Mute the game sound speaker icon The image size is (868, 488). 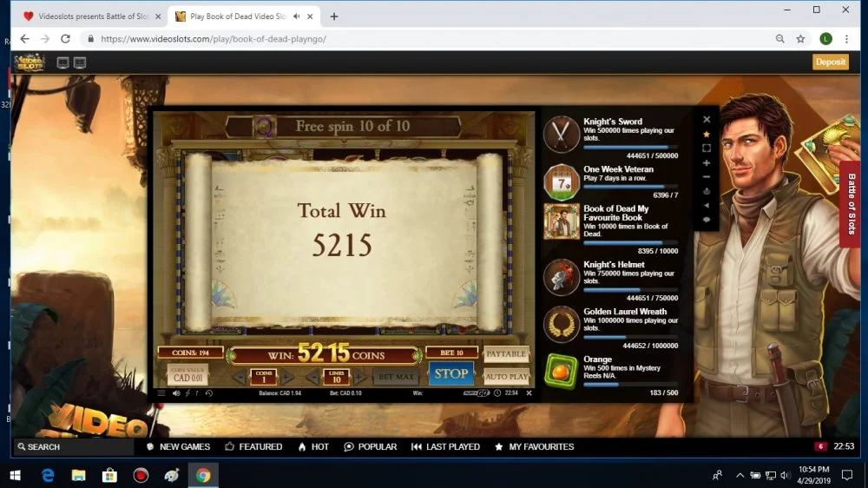[176, 393]
